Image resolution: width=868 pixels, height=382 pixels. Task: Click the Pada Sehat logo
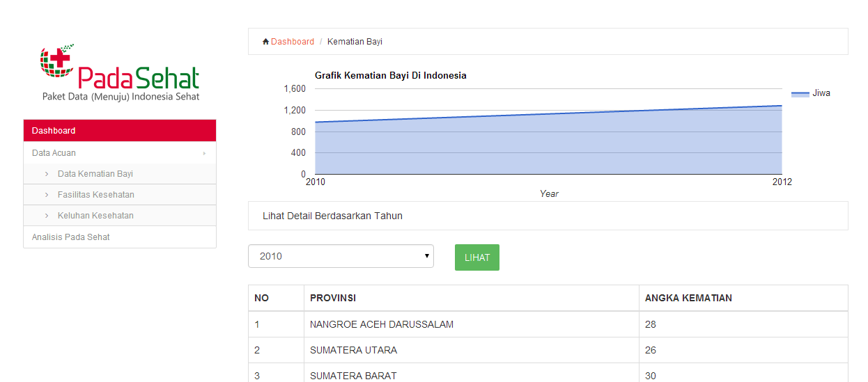coord(121,72)
